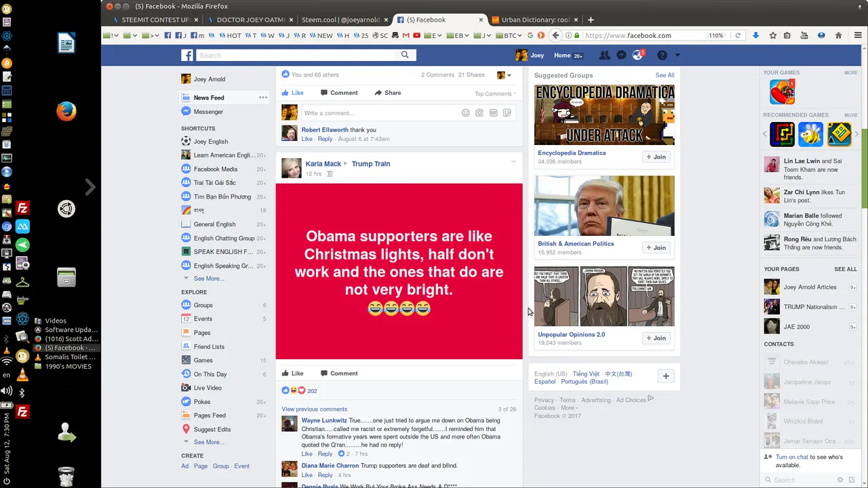Viewport: 868px width, 488px height.
Task: Open the Messenger icon in top bar
Action: (621, 55)
